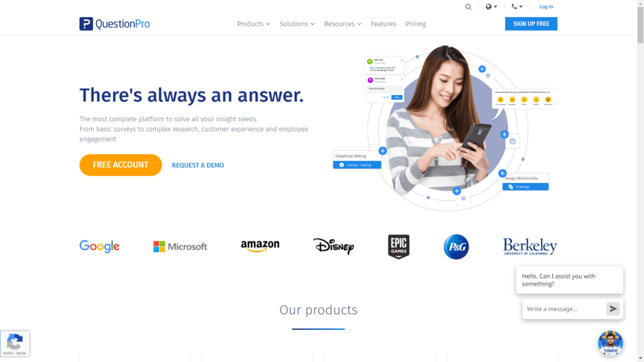Open the Pricing page

pos(416,24)
